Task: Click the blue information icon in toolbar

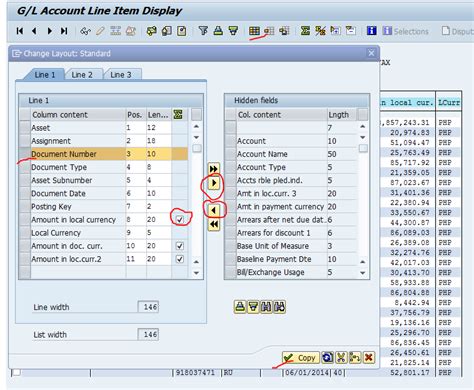Action: click(372, 31)
